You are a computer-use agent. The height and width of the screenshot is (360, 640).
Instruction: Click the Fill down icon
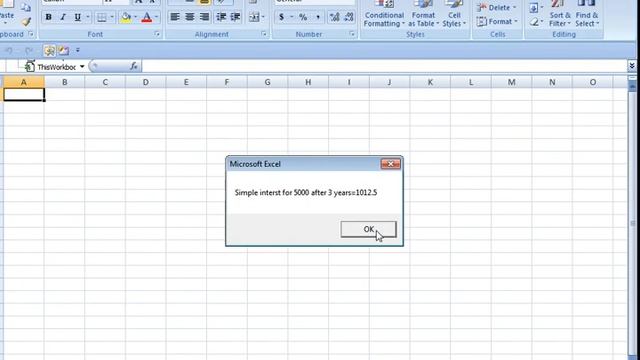(x=534, y=8)
